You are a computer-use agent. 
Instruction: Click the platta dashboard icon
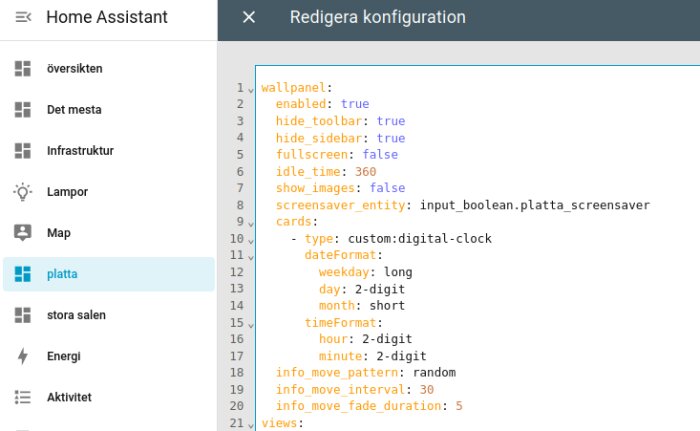tap(23, 274)
